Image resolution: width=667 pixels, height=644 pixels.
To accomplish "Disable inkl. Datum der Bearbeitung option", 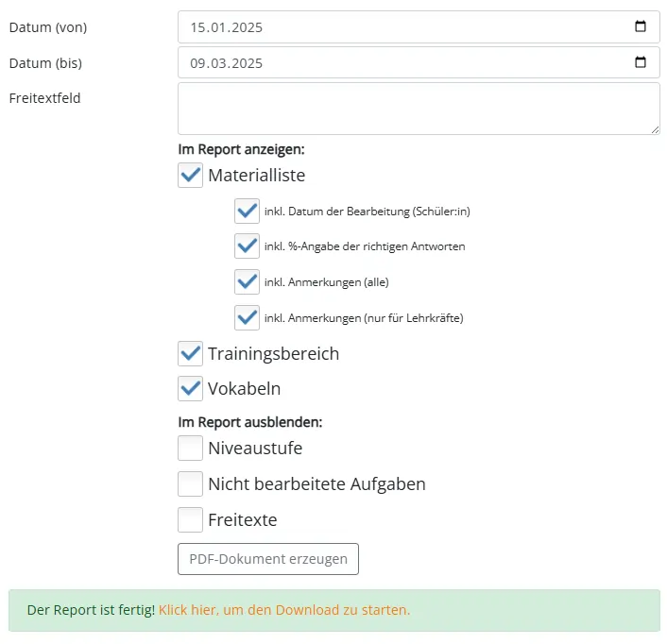I will (247, 211).
